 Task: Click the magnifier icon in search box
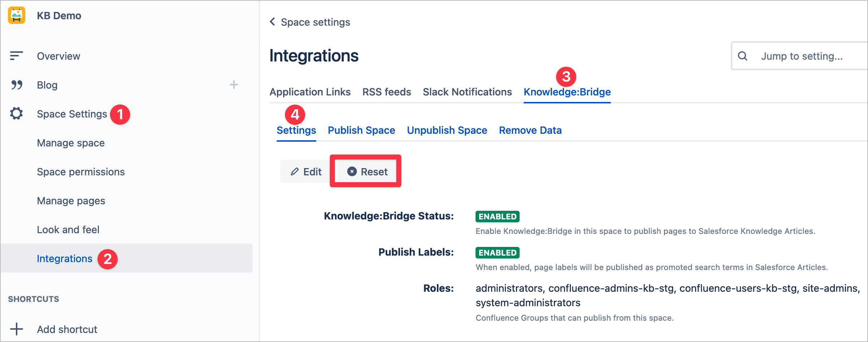tap(742, 56)
